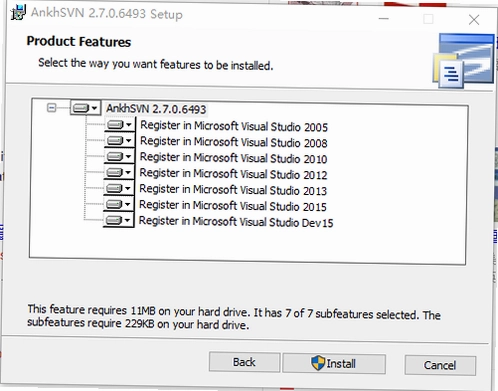Select Register in Microsoft Visual Studio 2005
The image size is (498, 391).
coord(234,126)
